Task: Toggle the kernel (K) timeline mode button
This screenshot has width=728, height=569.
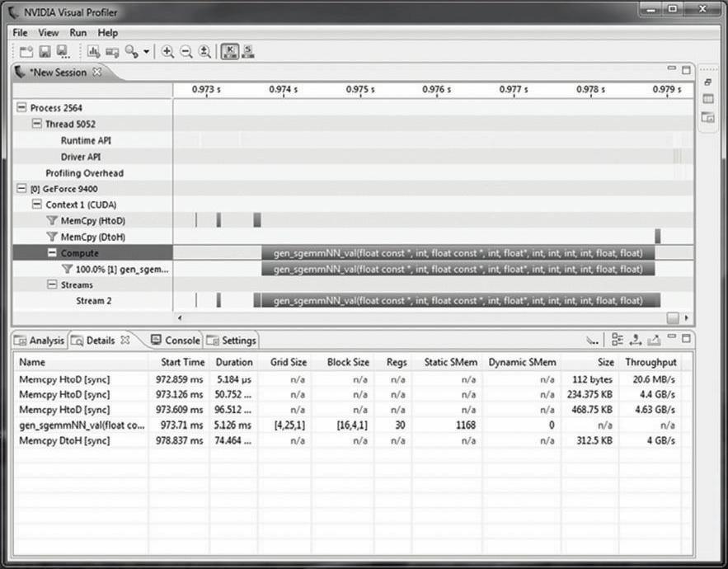Action: [x=230, y=51]
